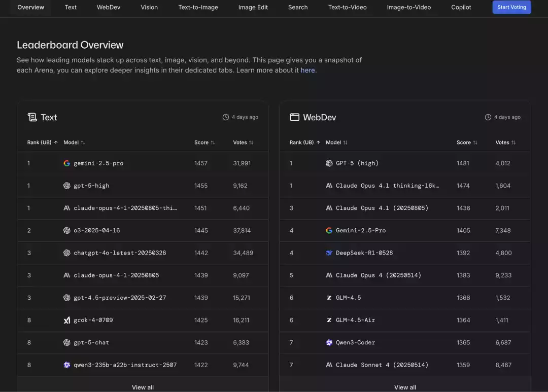Screen dimensions: 548x392
Task: Click the Z icon beside GLM-4.5
Action: [329, 298]
